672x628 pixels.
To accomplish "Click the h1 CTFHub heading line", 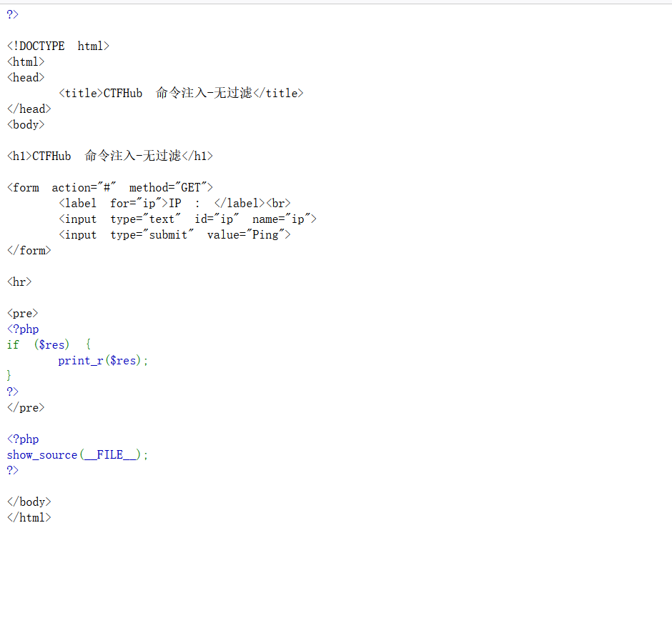I will 110,156.
